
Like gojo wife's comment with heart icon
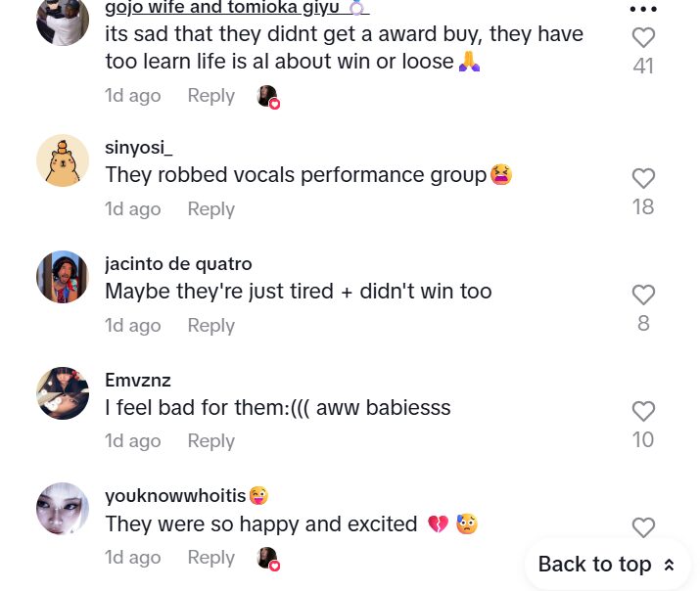click(x=643, y=38)
